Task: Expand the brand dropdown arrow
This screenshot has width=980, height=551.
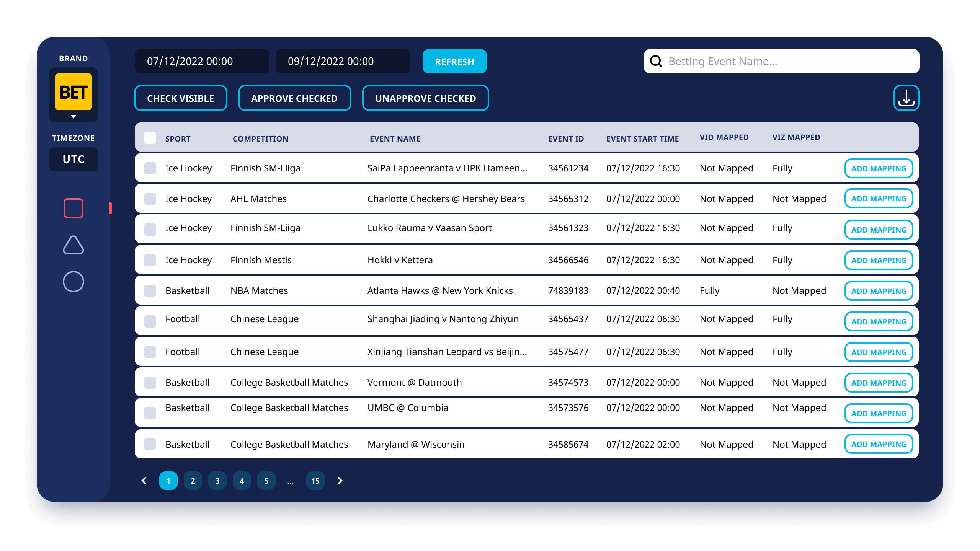Action: (73, 117)
